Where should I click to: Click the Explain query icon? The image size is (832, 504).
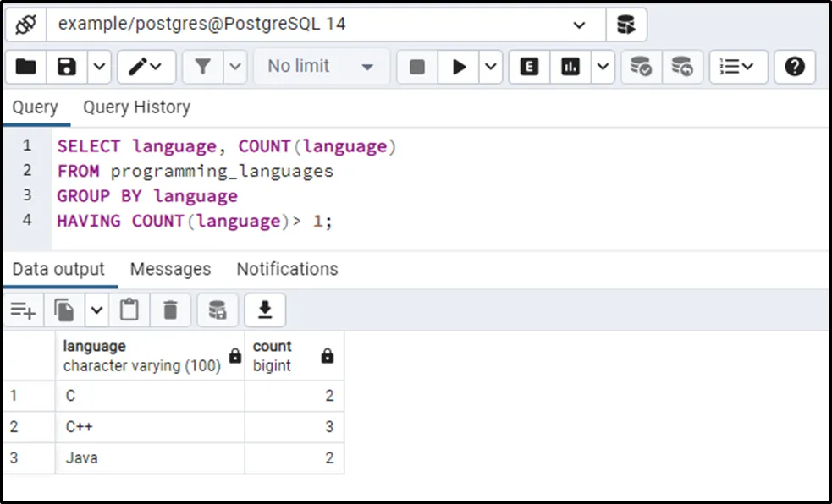pos(530,67)
